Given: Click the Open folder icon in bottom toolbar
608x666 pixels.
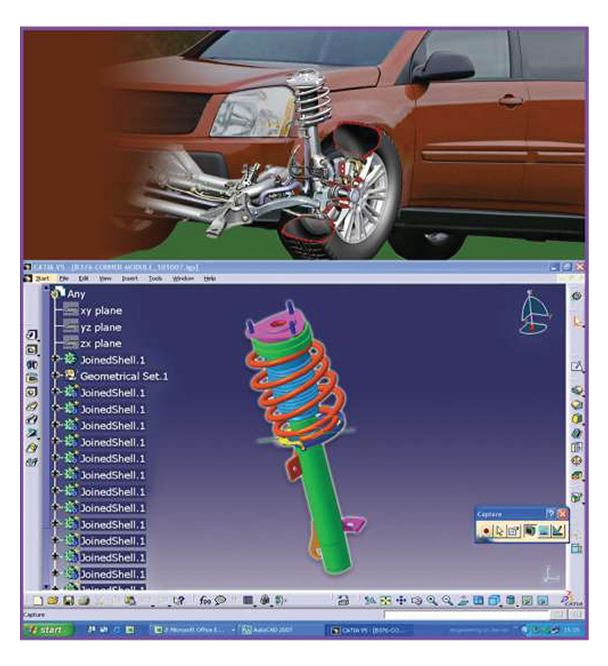Looking at the screenshot, I should click(53, 600).
